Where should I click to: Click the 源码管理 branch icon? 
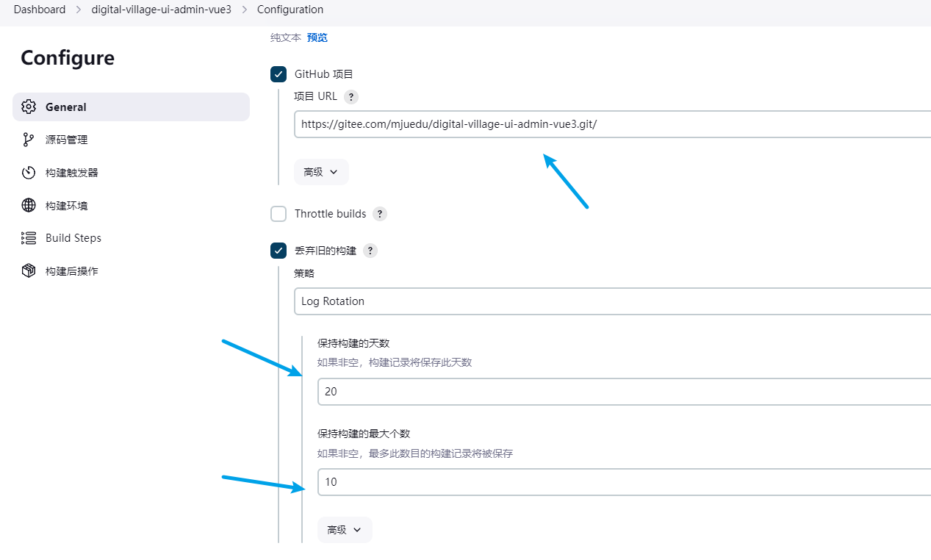pyautogui.click(x=29, y=140)
